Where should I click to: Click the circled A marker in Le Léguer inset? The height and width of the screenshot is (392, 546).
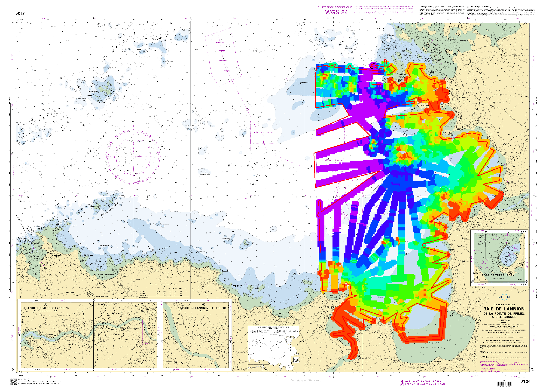coord(46,305)
